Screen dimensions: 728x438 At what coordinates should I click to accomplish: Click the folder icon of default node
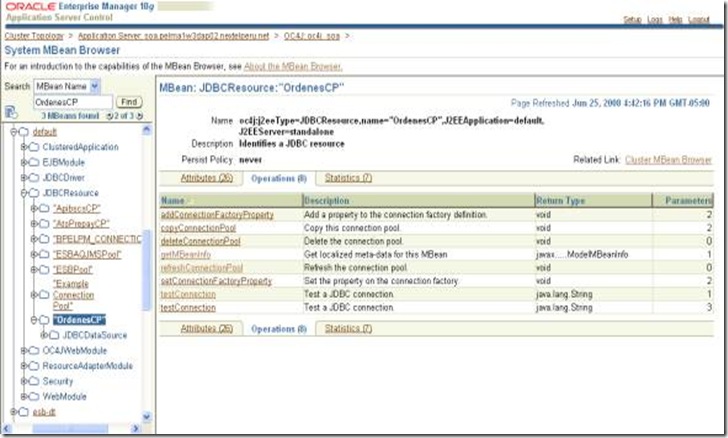pyautogui.click(x=24, y=132)
